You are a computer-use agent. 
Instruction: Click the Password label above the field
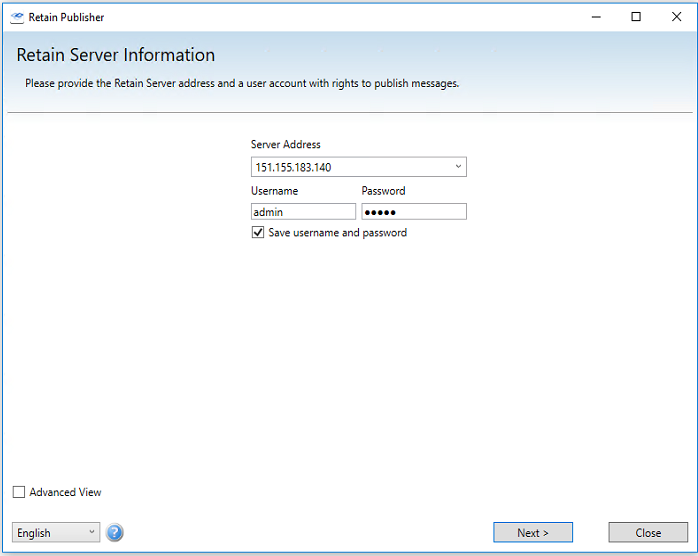pos(383,191)
